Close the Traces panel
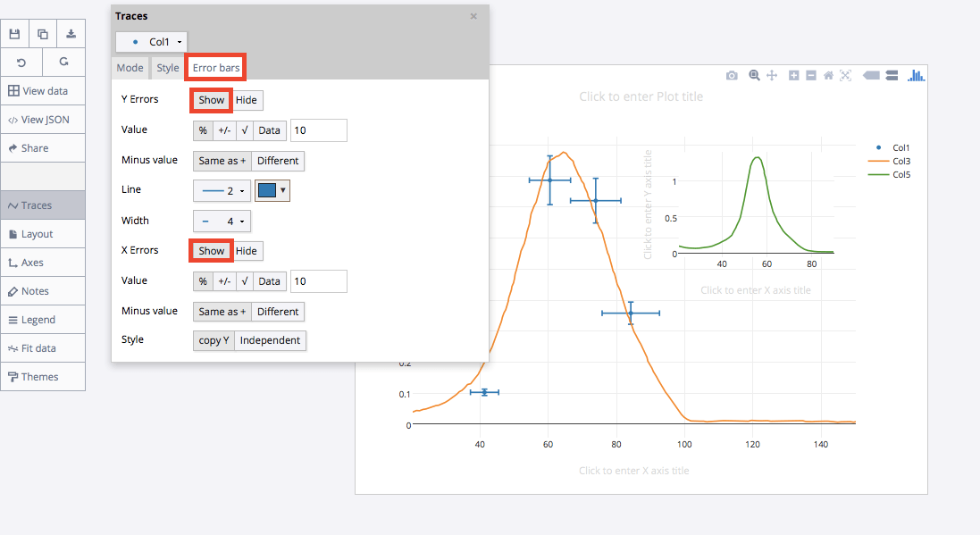The image size is (980, 535). [473, 16]
